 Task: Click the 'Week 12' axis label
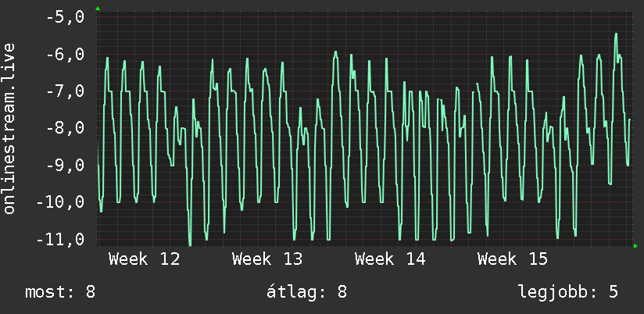[144, 259]
